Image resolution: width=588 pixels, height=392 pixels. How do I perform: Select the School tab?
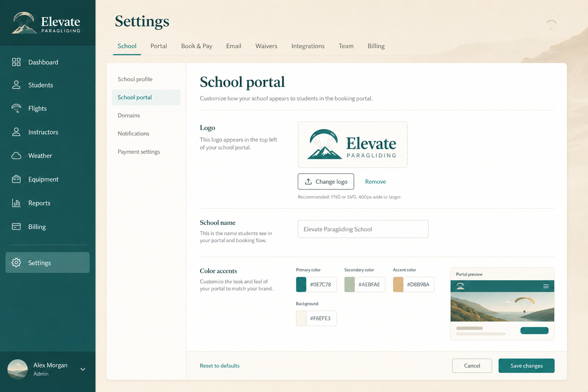[x=127, y=46]
